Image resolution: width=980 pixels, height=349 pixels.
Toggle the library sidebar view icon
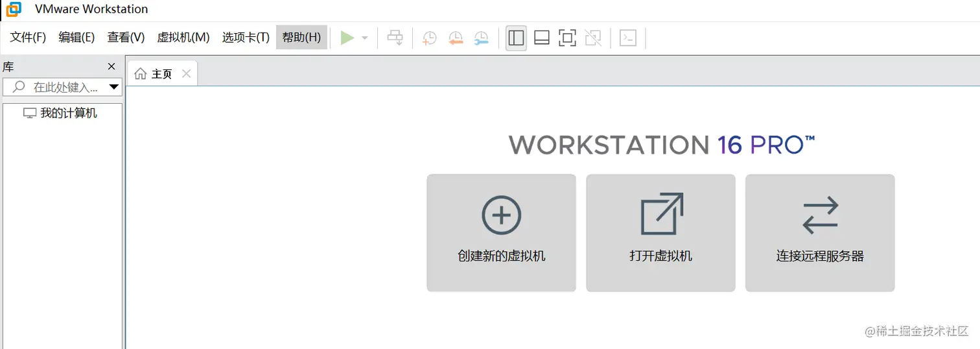(516, 38)
